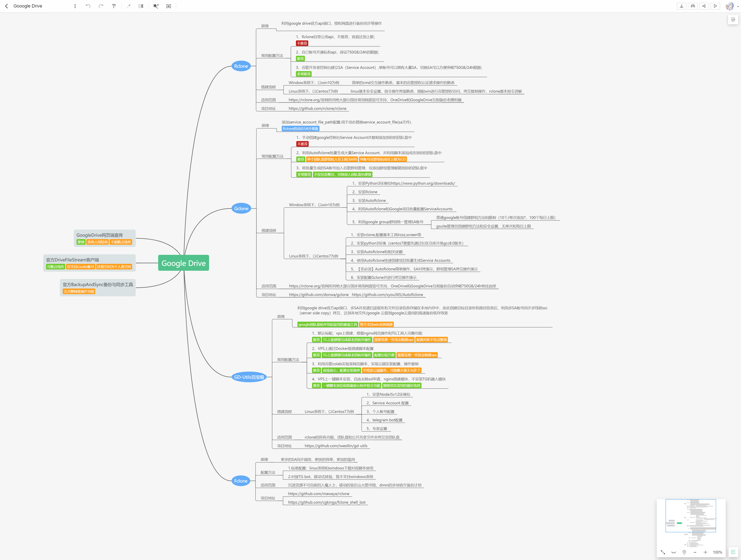Click the share icon button
Screen dimensions: 741x560
point(704,6)
